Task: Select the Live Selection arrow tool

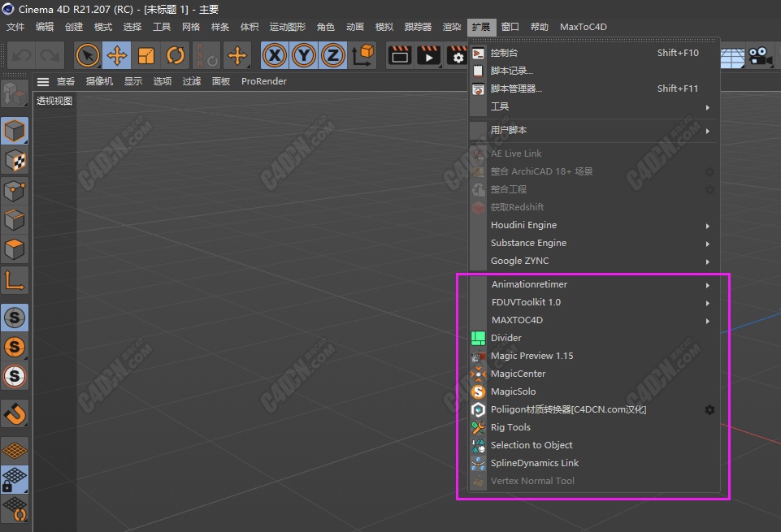Action: pos(88,55)
